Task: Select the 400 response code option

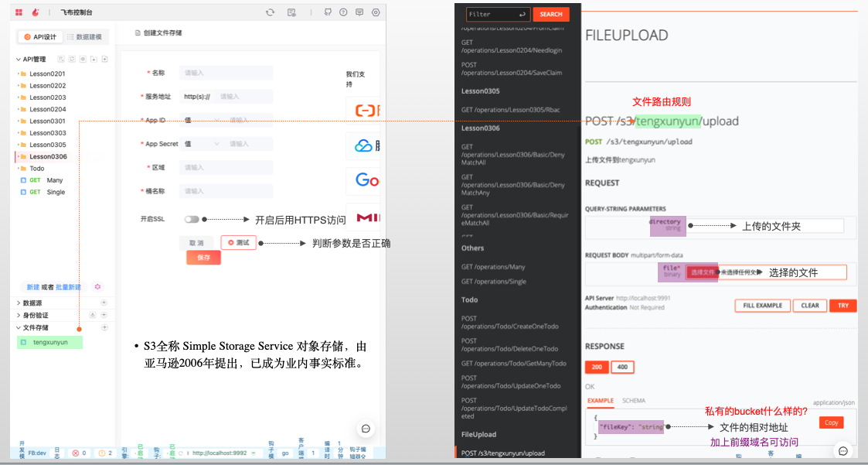Action: click(x=622, y=368)
